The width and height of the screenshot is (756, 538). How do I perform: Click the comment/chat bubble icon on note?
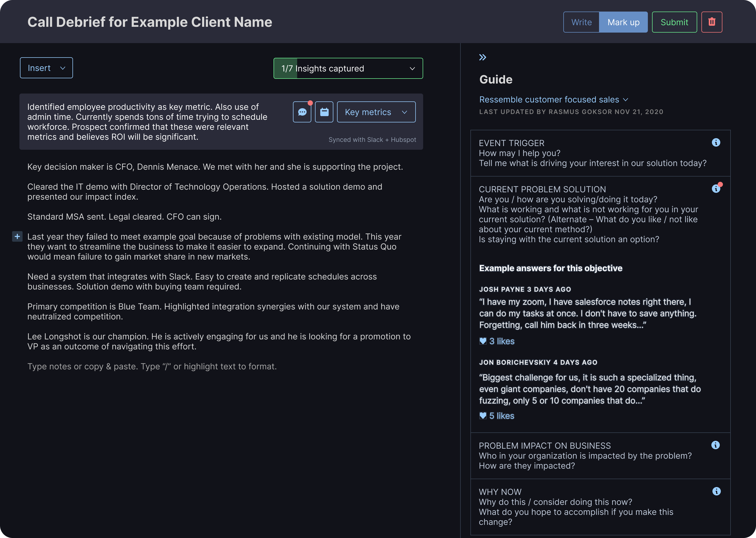[x=303, y=112]
